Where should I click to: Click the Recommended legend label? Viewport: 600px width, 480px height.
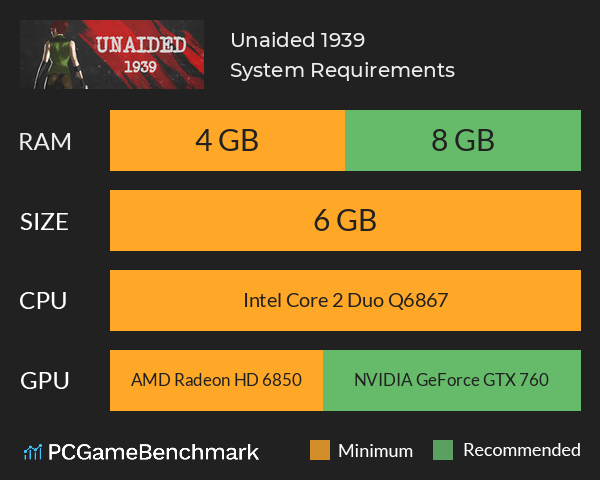pyautogui.click(x=522, y=450)
